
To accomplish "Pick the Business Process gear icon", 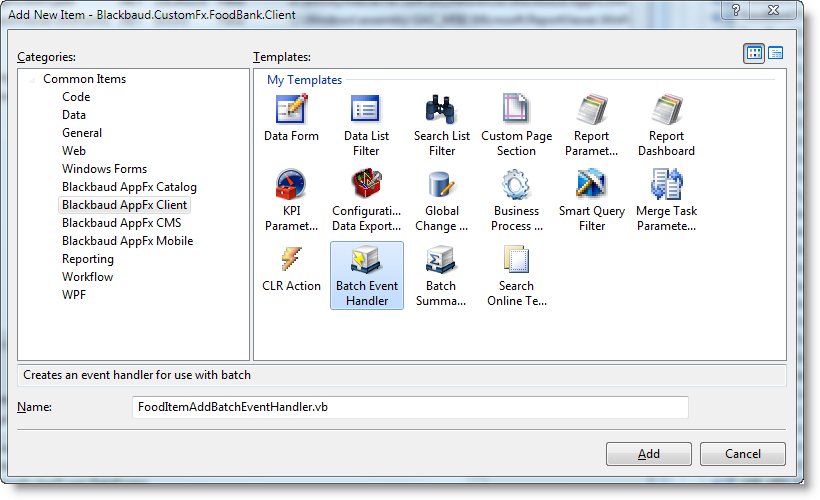I will click(x=516, y=184).
